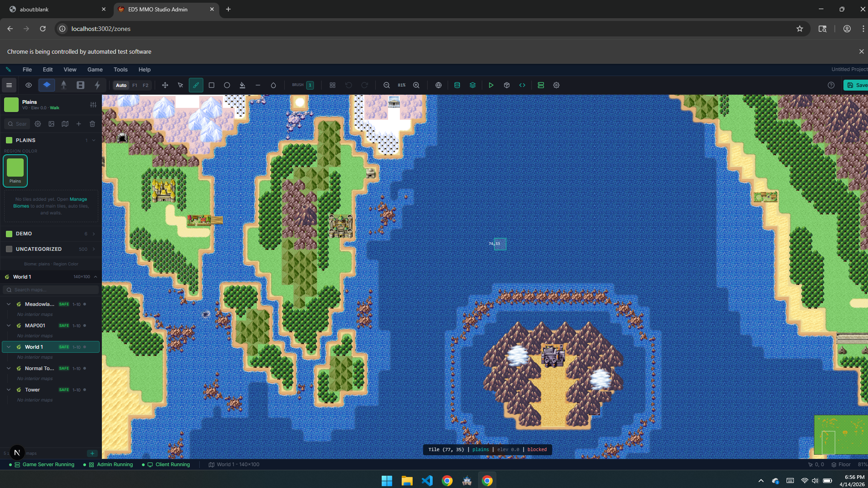The width and height of the screenshot is (868, 488).
Task: Select the rectangle shape tool
Action: pyautogui.click(x=212, y=85)
